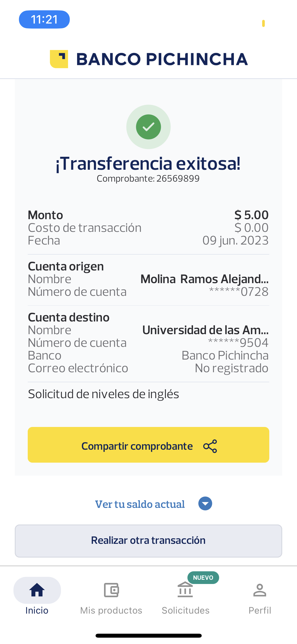
Task: Tap the NUEVO badge on Solicitudes
Action: click(203, 578)
